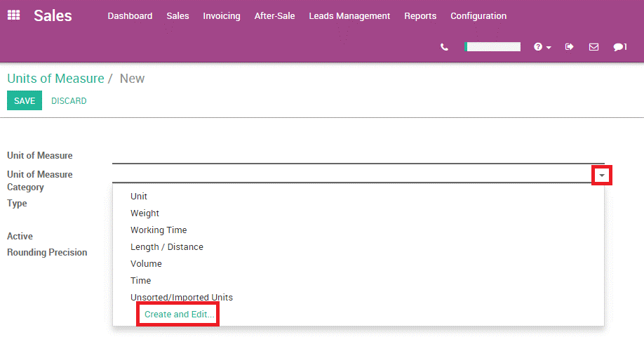The height and width of the screenshot is (363, 644).
Task: Click the log out arrow icon
Action: pos(569,47)
